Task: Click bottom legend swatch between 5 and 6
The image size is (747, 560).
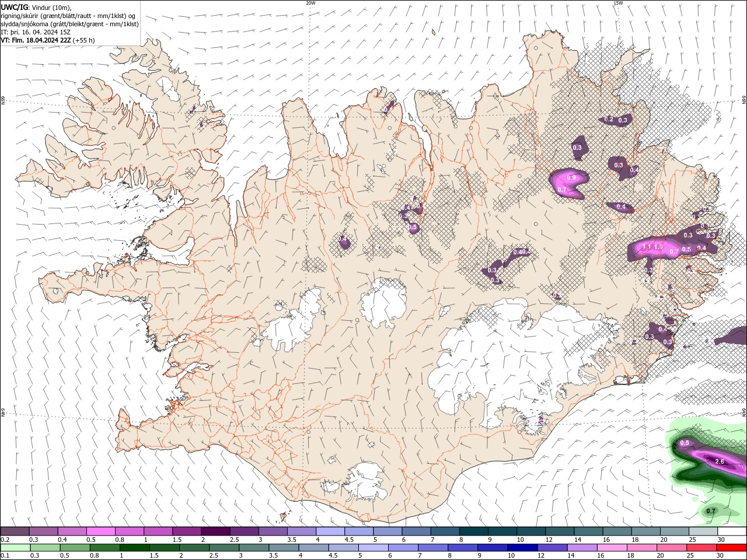Action: click(373, 547)
